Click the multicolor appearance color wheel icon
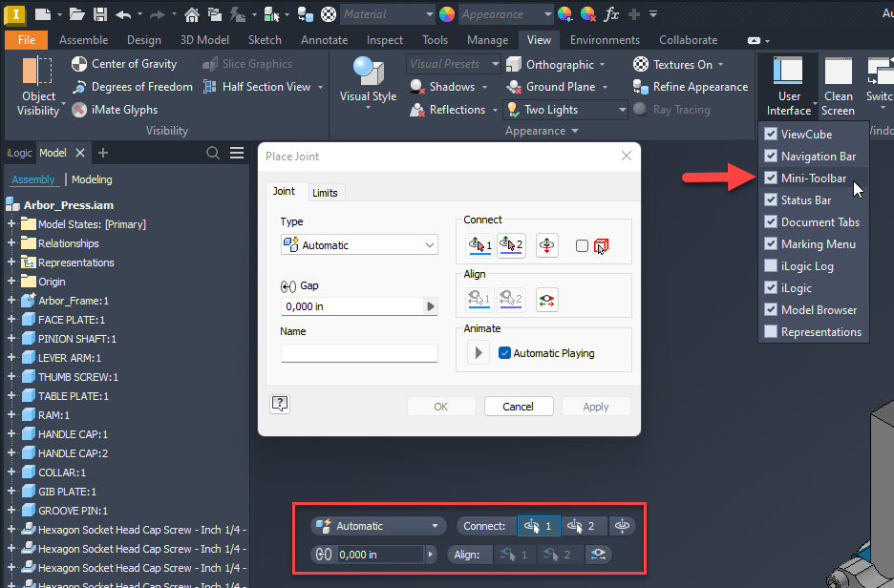 447,14
